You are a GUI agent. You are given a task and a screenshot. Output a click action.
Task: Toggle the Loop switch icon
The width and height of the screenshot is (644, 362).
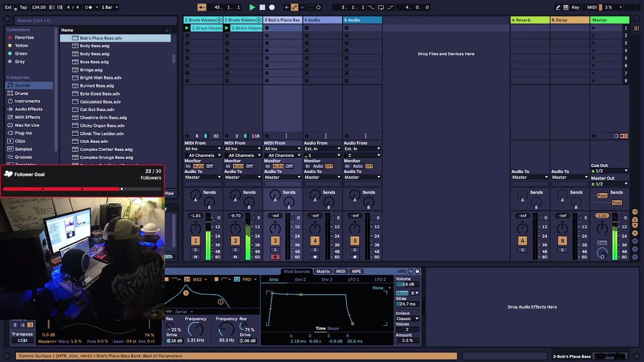(x=381, y=7)
